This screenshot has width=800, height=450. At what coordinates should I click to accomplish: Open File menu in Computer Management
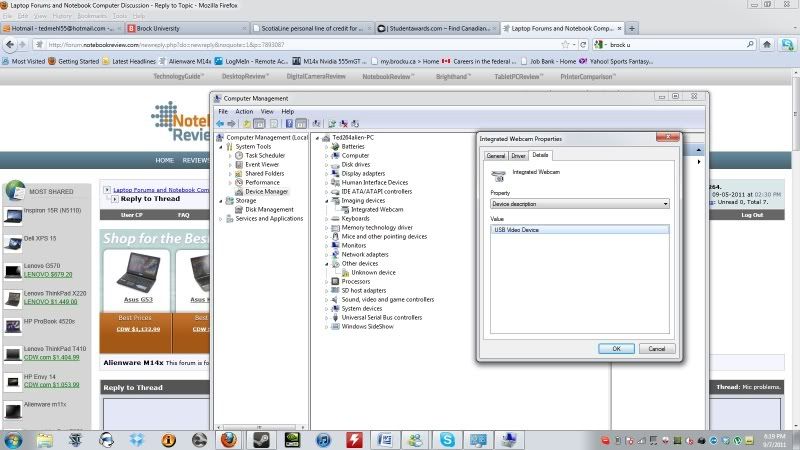click(x=223, y=111)
